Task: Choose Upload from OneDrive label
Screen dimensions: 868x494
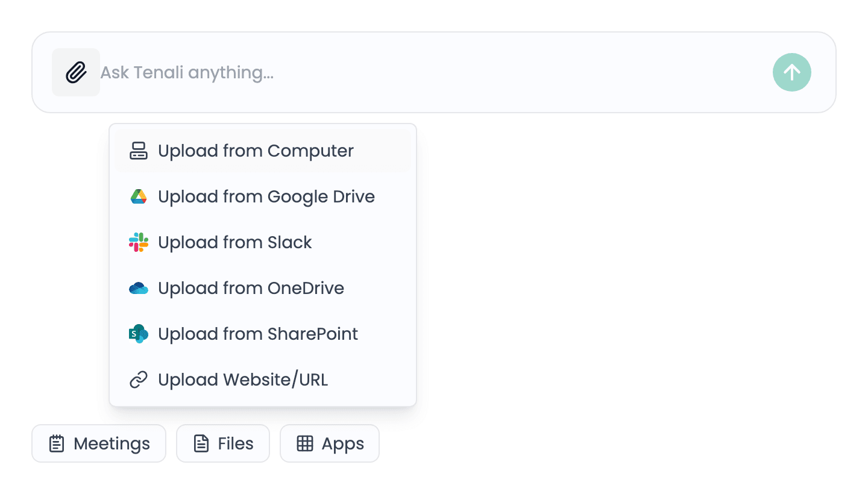Action: (251, 288)
